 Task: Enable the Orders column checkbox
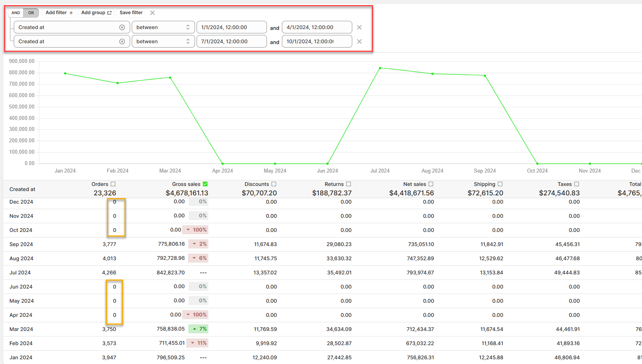(113, 184)
